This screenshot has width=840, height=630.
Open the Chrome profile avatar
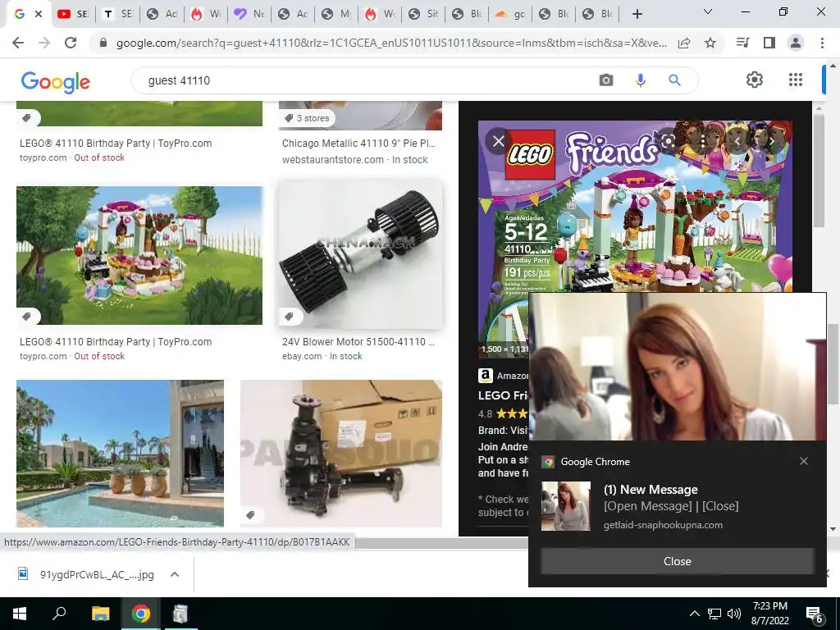[x=796, y=43]
